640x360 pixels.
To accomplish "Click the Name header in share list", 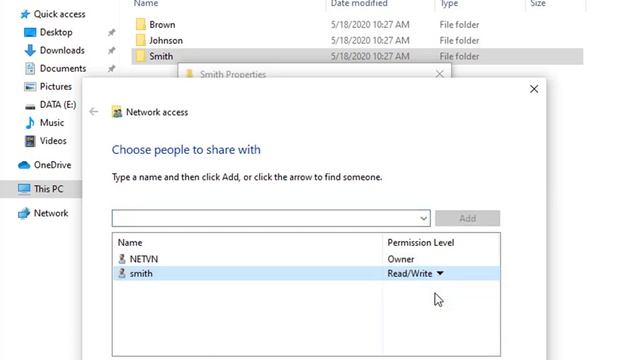I will (x=130, y=242).
